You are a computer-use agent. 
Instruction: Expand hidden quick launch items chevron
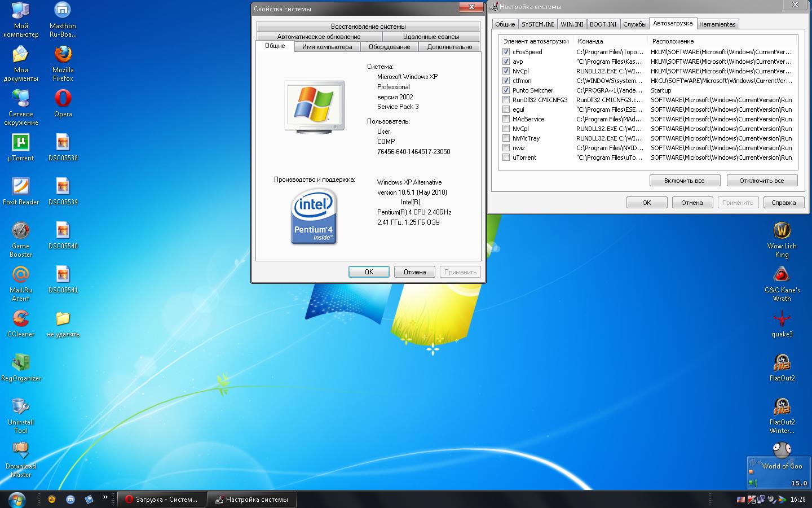[105, 497]
